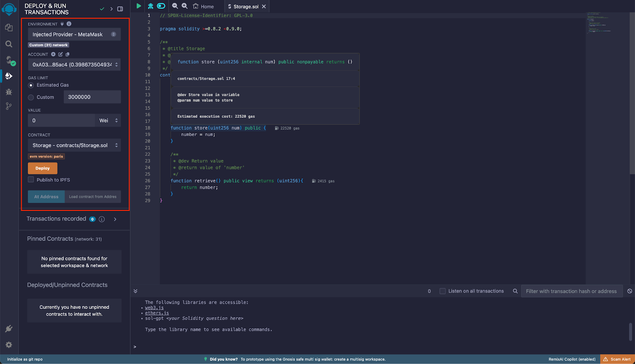Select the Custom gas limit option
635x364 pixels.
point(31,97)
